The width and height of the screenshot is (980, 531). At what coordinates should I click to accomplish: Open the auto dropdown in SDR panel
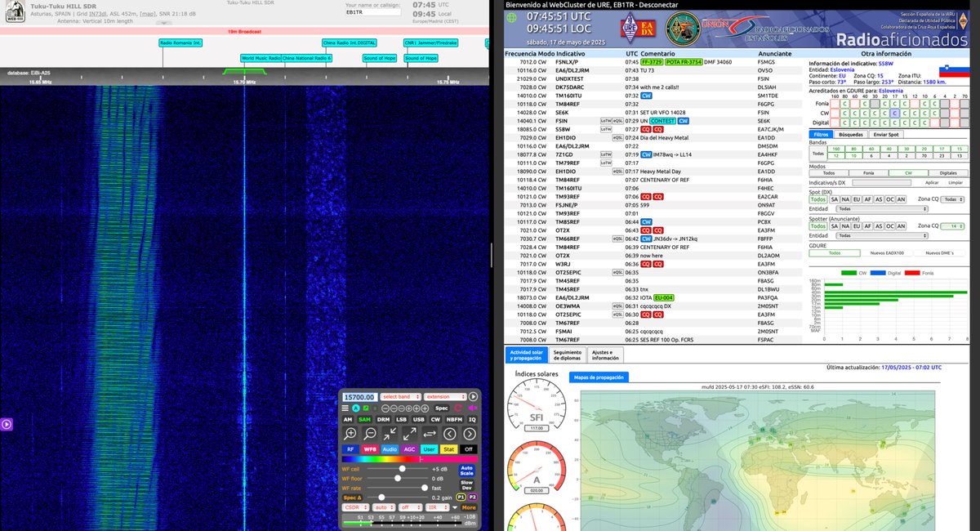(384, 507)
